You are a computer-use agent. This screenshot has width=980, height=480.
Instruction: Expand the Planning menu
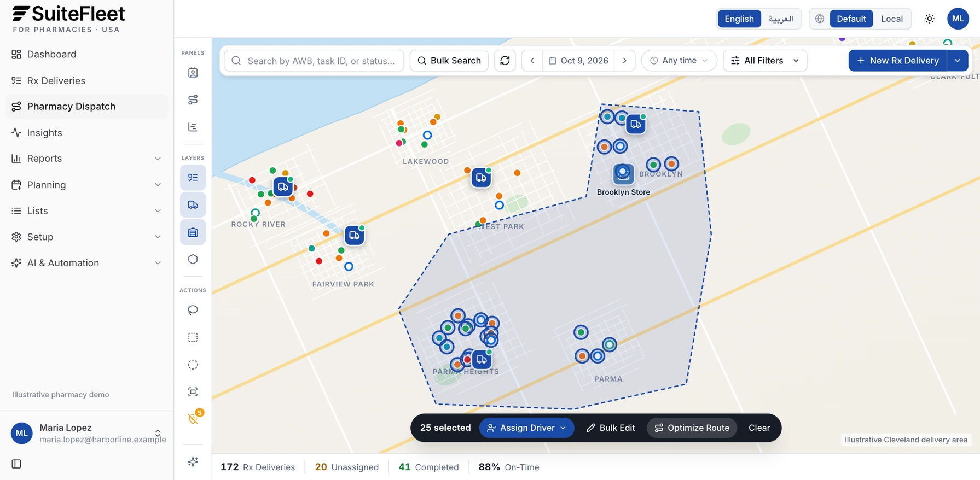coord(87,185)
